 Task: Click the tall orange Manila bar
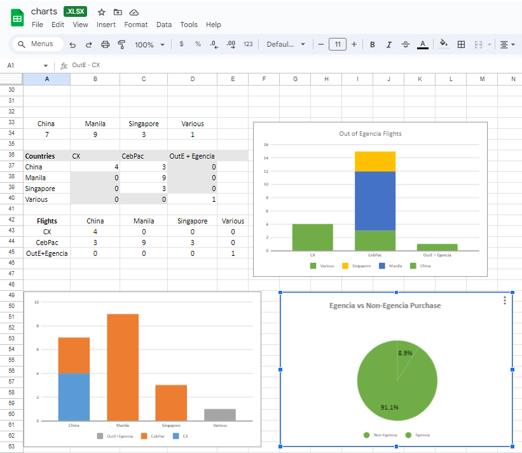[x=123, y=367]
